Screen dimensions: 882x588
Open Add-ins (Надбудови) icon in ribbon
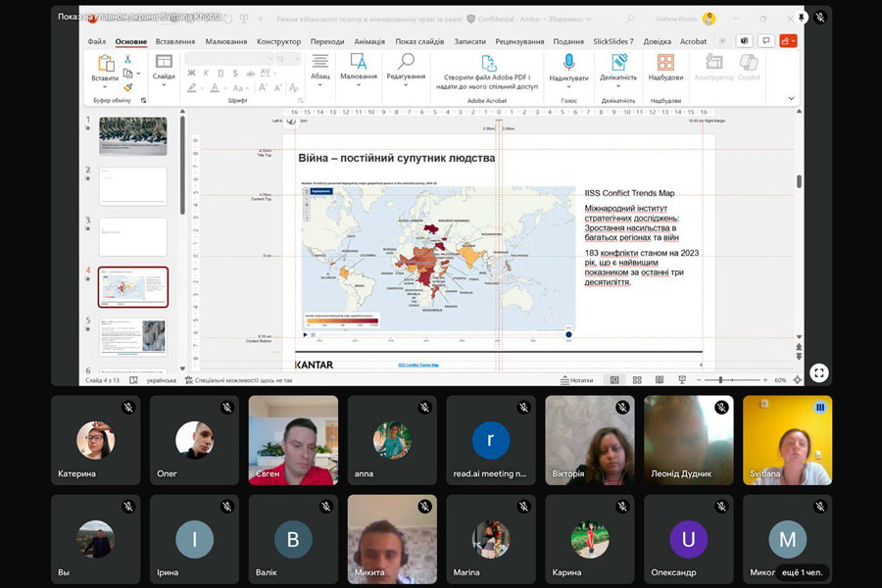pos(665,64)
